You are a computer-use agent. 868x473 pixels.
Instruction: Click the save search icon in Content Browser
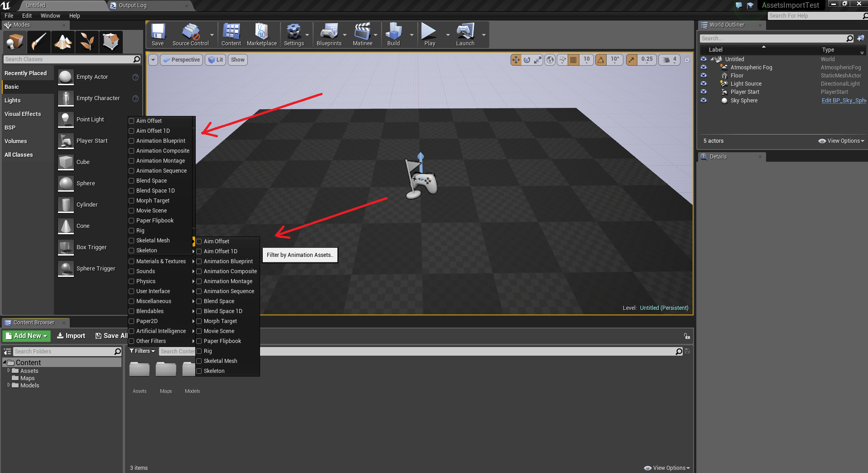coord(687,351)
